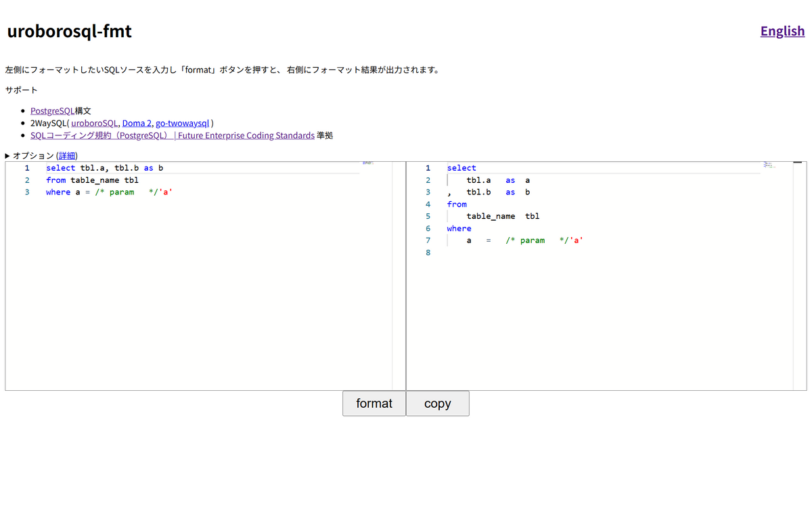Click the 'where a = /* param */'a'' input line

click(x=110, y=192)
